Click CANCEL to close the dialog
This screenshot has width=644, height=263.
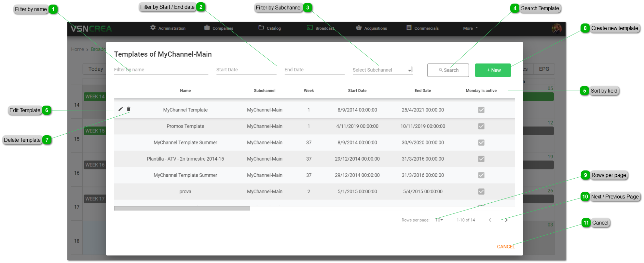tap(506, 247)
